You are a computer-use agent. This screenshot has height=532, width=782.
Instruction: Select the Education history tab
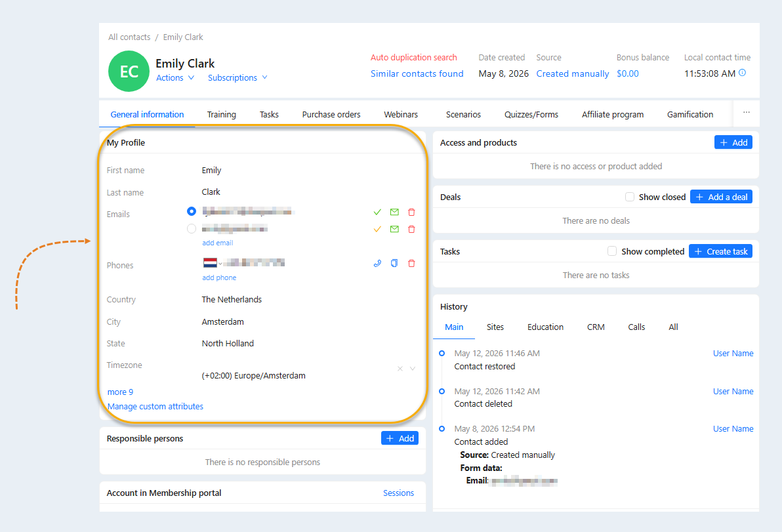click(545, 327)
